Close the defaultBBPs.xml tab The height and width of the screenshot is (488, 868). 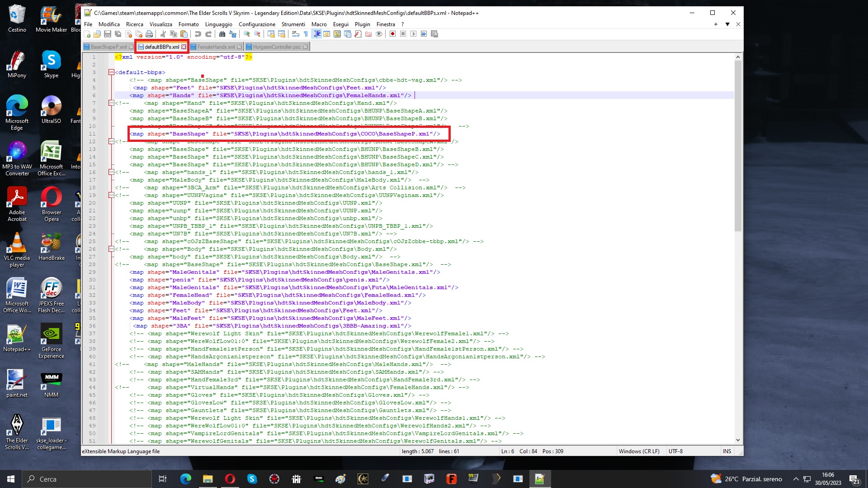184,47
